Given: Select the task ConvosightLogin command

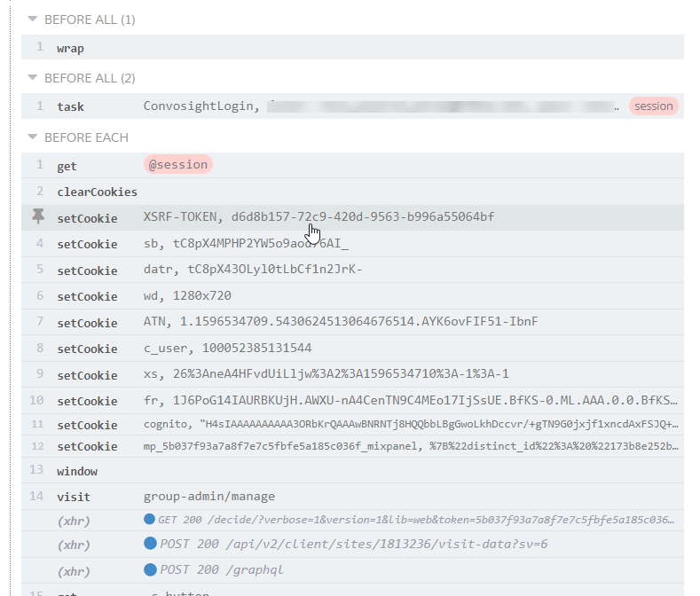Looking at the screenshot, I should click(x=352, y=106).
